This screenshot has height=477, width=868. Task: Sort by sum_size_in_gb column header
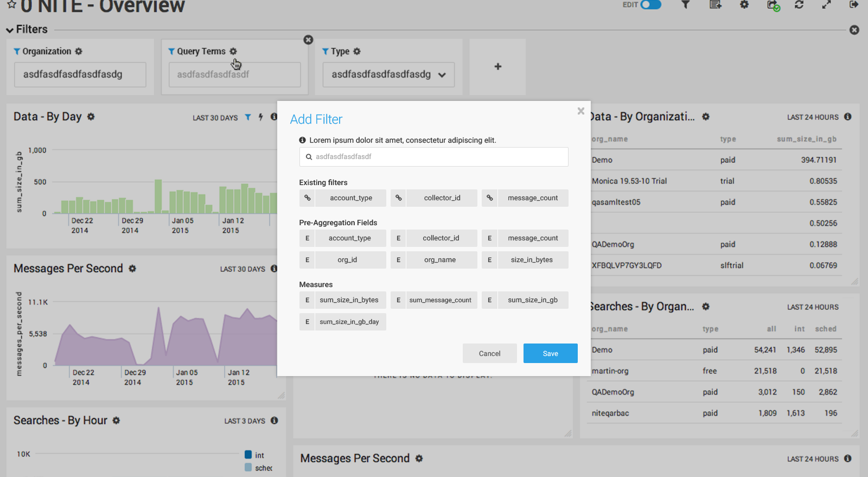coord(807,139)
